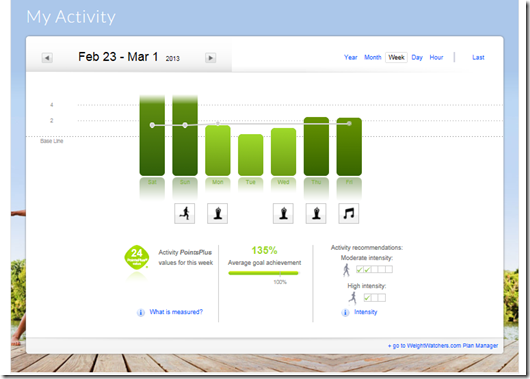Click the info icon beside Intensity

345,312
